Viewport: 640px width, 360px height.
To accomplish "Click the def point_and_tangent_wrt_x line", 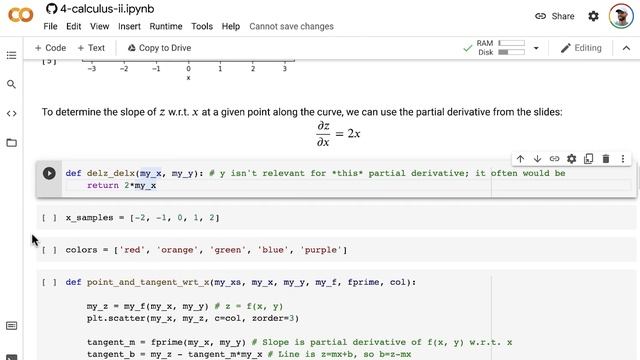I will tap(241, 282).
